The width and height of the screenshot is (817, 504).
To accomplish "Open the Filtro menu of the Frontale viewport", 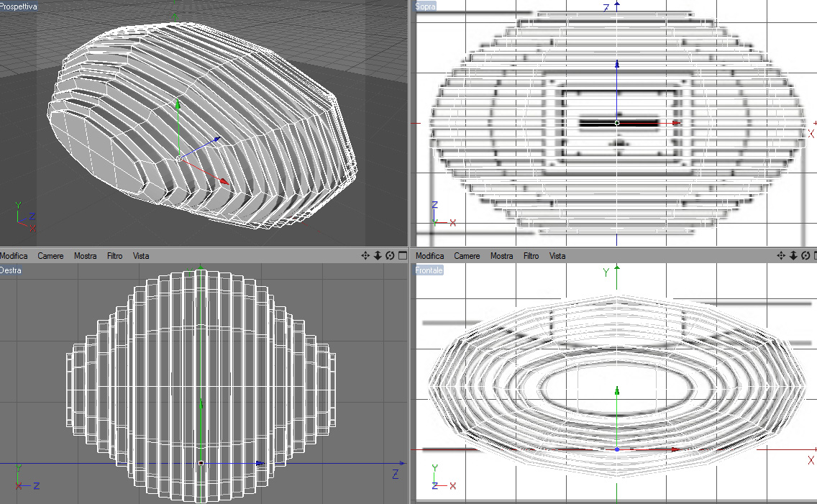I will pos(531,256).
